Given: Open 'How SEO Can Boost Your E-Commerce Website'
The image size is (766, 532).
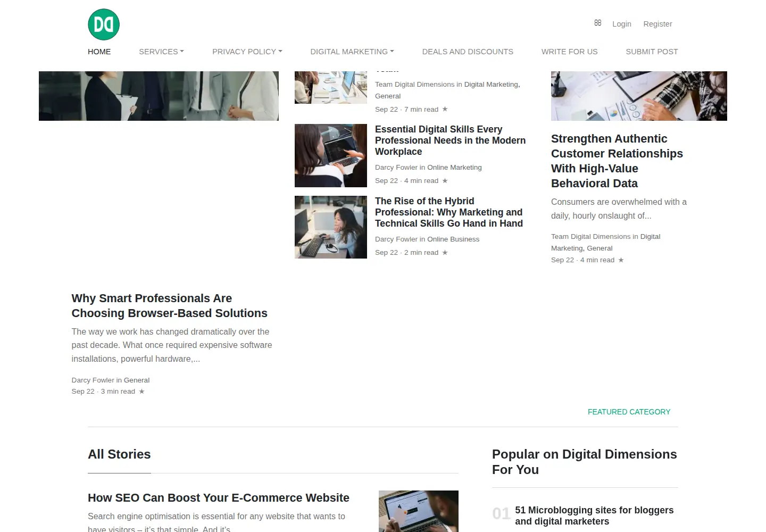Looking at the screenshot, I should click(219, 498).
